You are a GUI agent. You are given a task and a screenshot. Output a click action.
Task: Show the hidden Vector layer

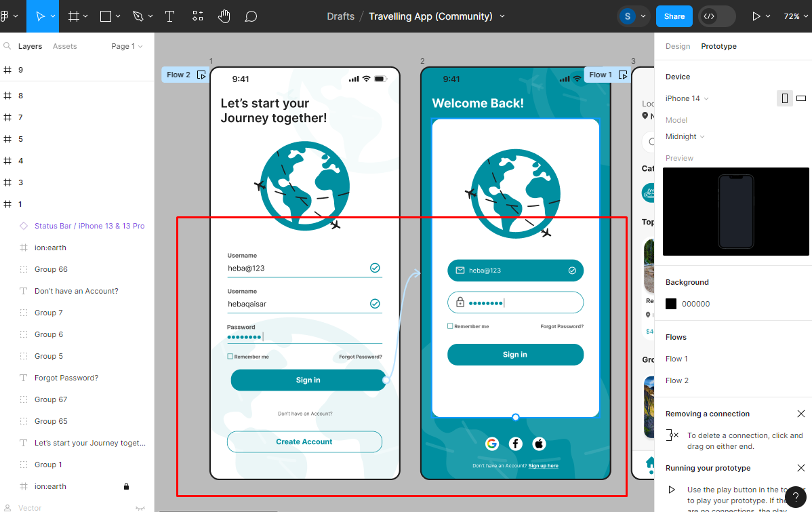pyautogui.click(x=140, y=509)
